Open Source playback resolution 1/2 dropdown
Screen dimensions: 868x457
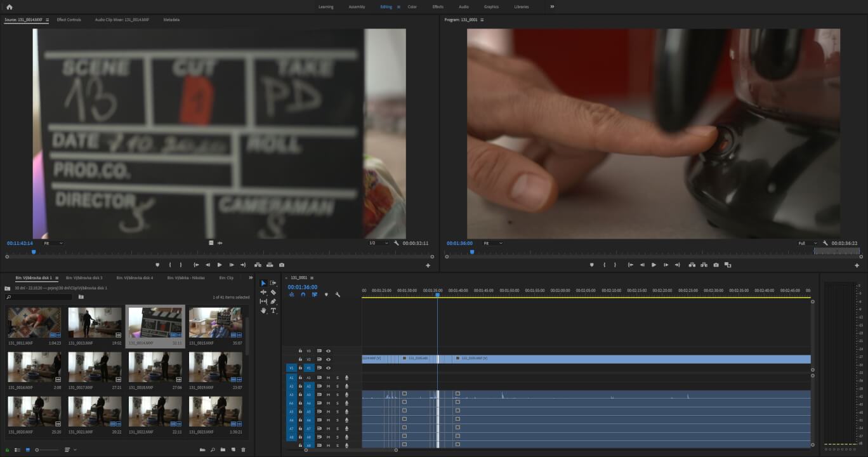click(x=378, y=243)
